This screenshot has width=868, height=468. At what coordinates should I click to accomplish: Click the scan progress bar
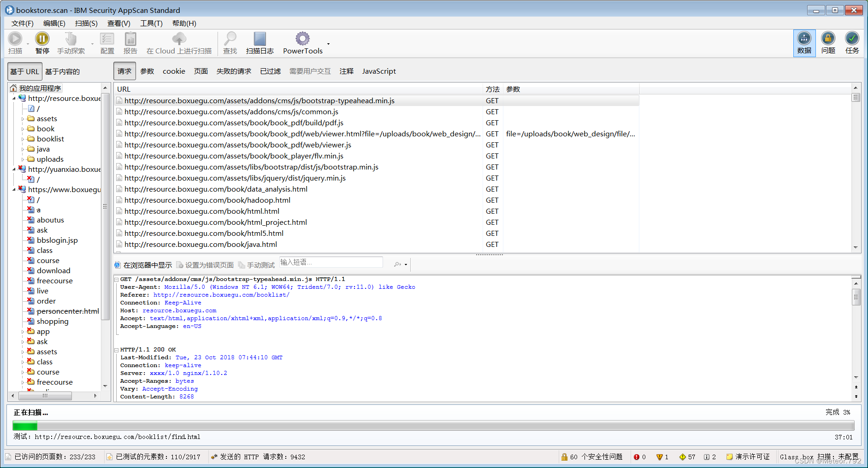click(x=433, y=426)
